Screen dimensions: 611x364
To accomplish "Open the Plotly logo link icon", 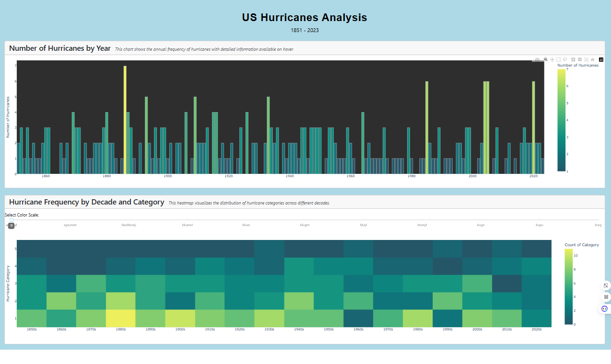I will click(x=601, y=59).
